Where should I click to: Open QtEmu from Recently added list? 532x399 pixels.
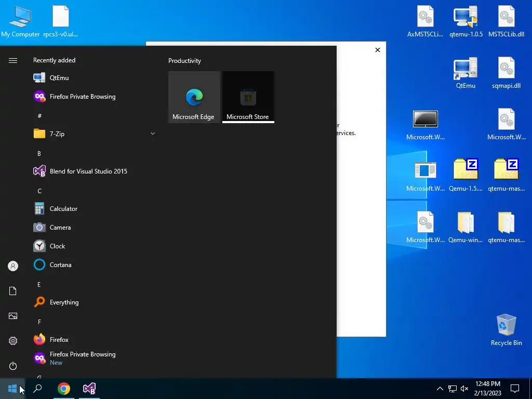click(94, 78)
